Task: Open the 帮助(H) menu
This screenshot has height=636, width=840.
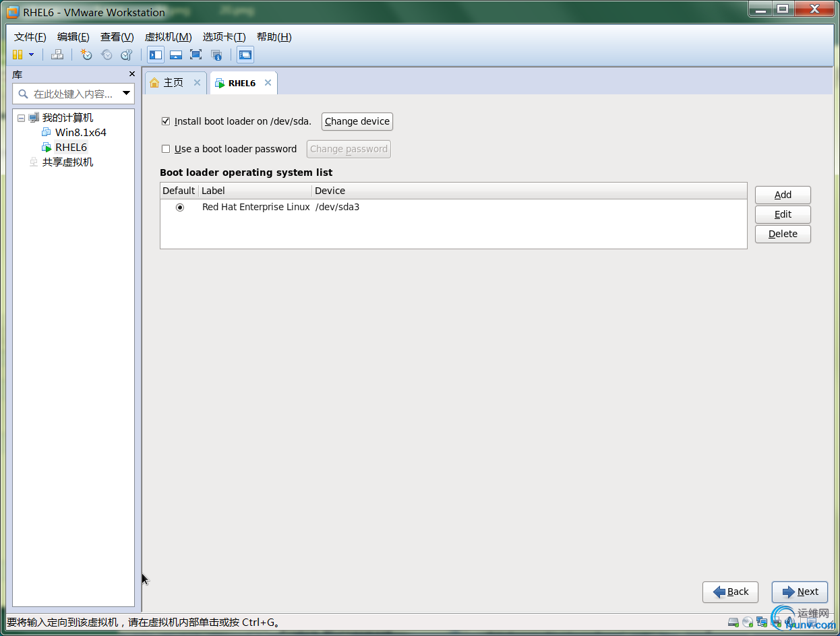Action: tap(274, 37)
